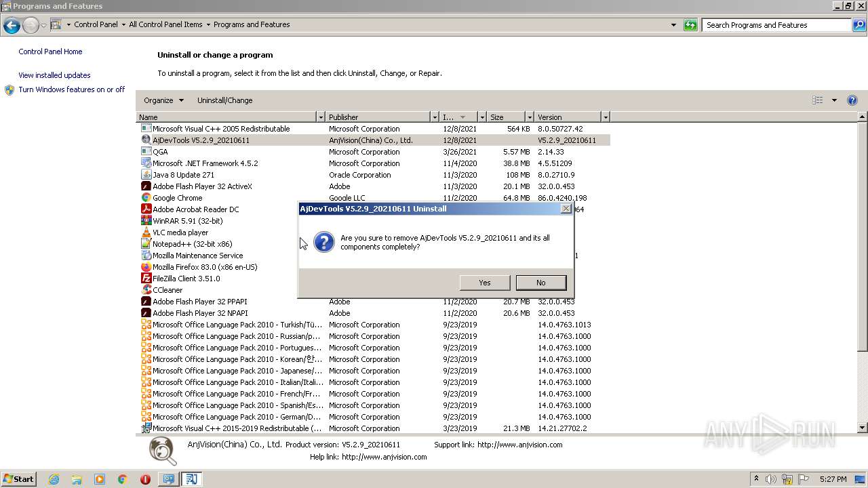This screenshot has width=868, height=488.
Task: Open the Control Panel Home link
Action: [x=50, y=52]
